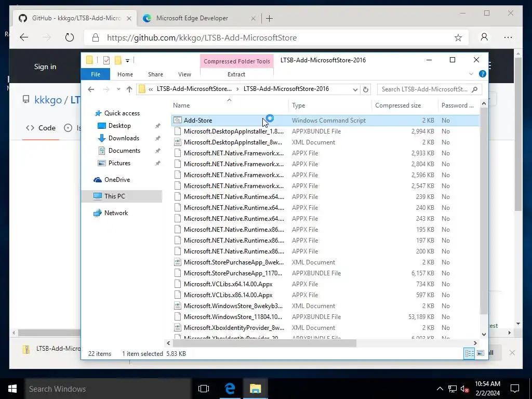
Task: Open Pictures in the navigation pane
Action: click(x=119, y=163)
